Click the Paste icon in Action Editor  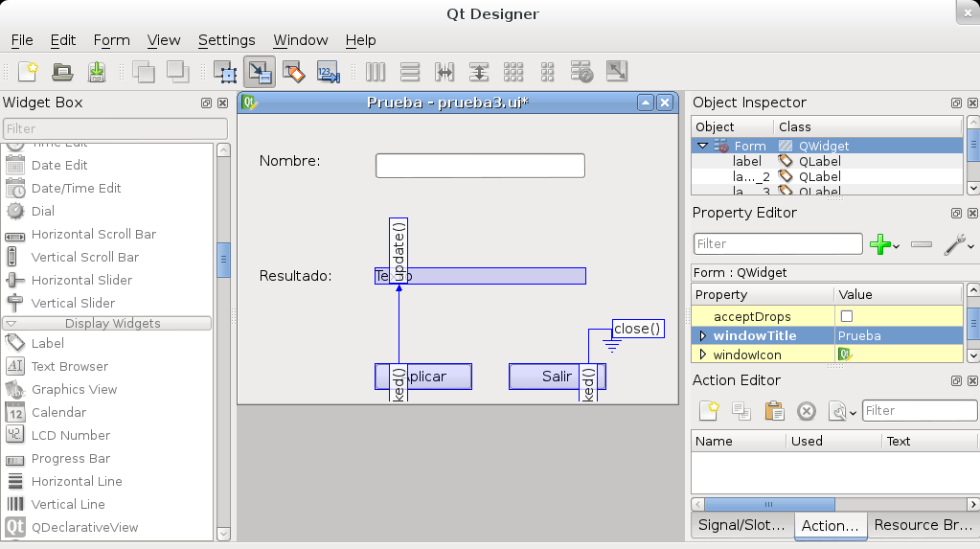[x=774, y=411]
